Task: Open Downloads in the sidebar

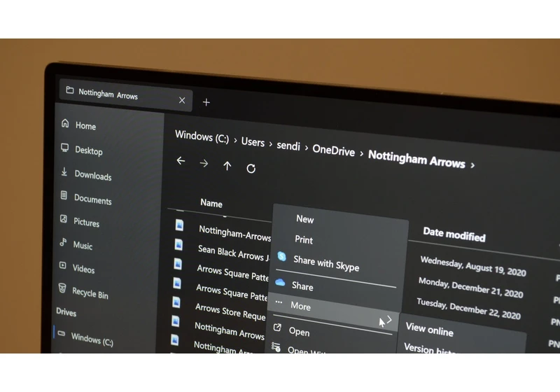Action: pyautogui.click(x=93, y=175)
